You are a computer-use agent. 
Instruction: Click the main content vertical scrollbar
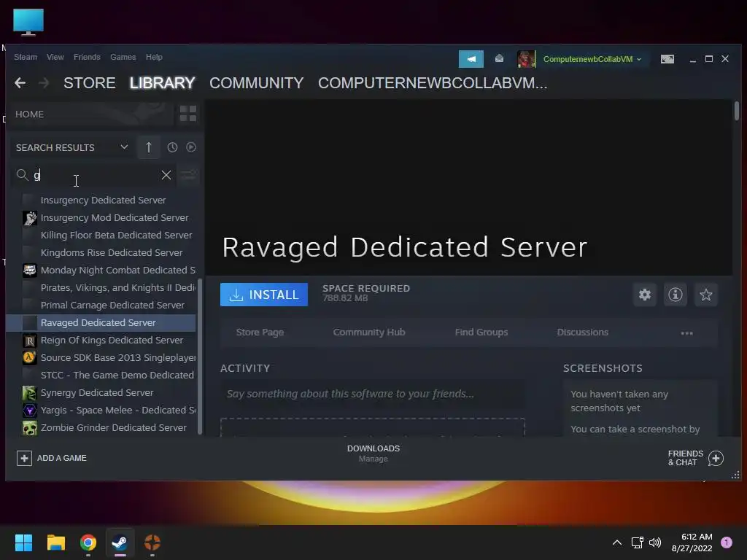tap(737, 111)
